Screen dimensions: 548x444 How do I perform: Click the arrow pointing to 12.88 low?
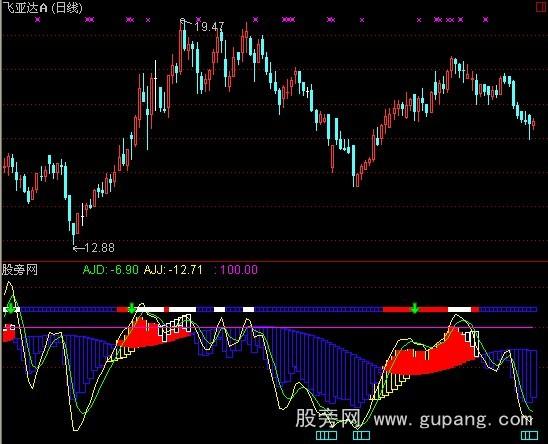click(78, 248)
